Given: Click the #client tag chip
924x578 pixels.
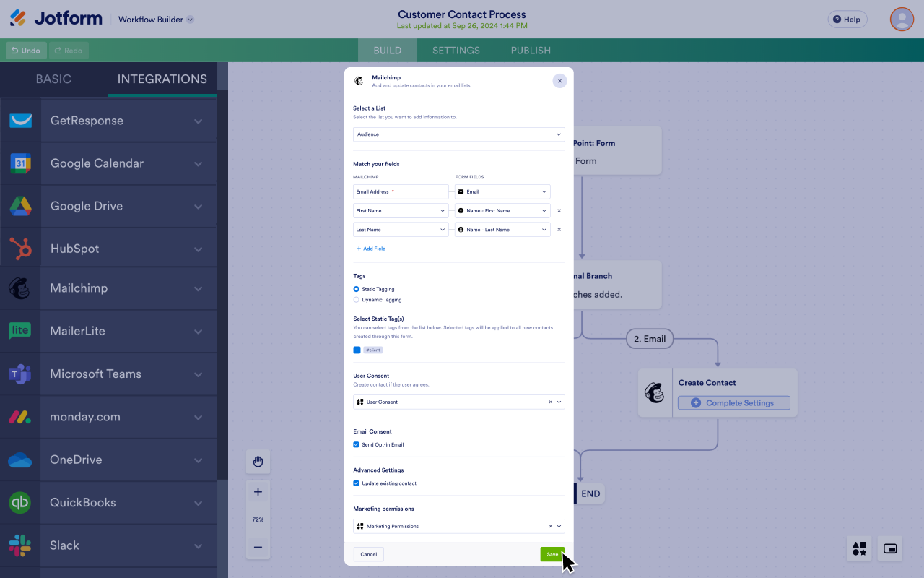Looking at the screenshot, I should tap(372, 350).
